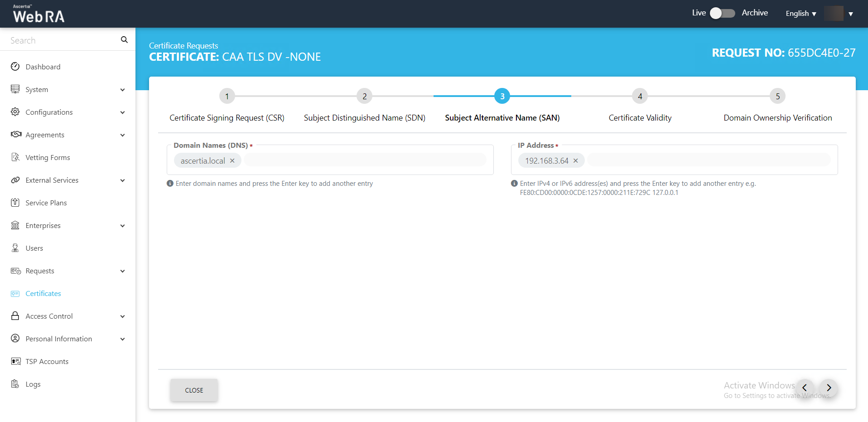Expand the System menu chevron
Viewport: 868px width, 422px height.
[122, 90]
